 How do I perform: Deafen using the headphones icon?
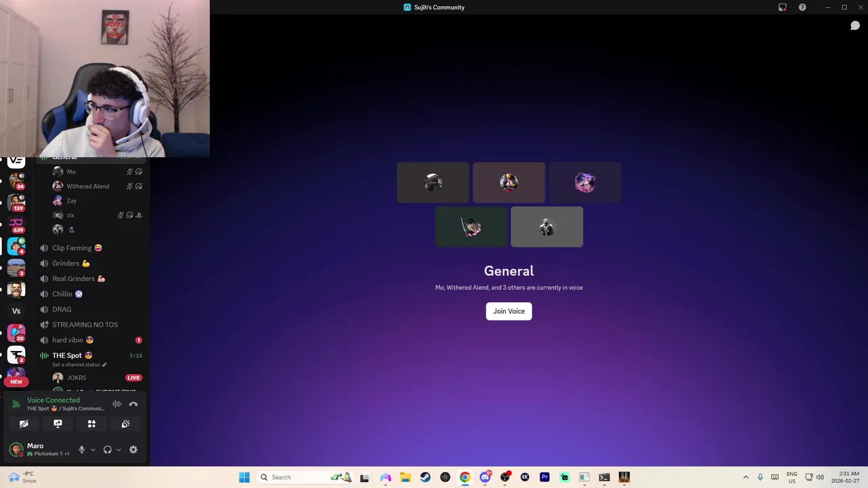coord(107,449)
